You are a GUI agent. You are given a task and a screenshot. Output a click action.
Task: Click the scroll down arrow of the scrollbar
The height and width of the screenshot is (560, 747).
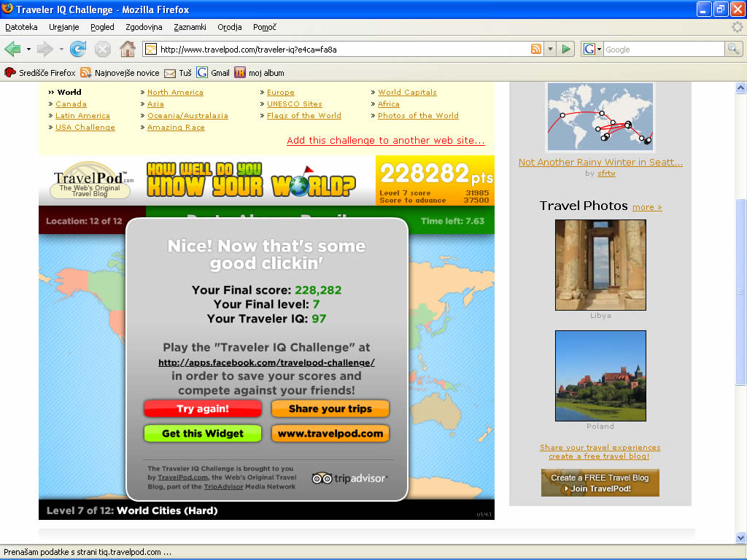coord(740,538)
